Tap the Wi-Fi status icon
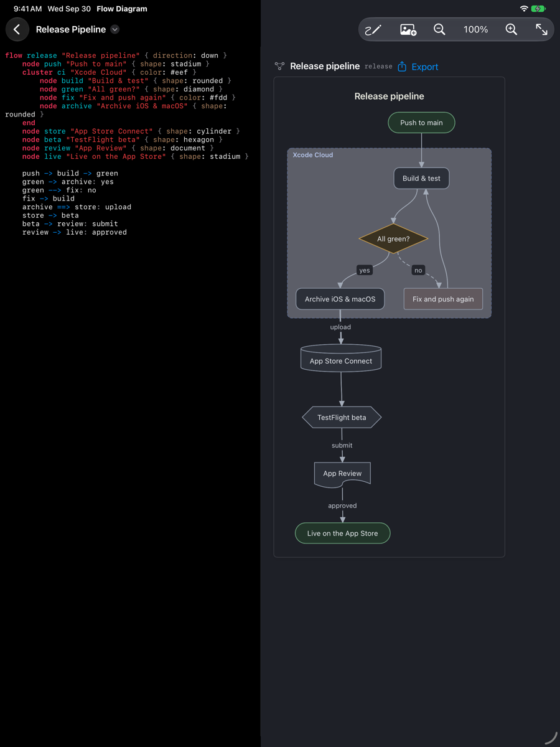 point(524,9)
